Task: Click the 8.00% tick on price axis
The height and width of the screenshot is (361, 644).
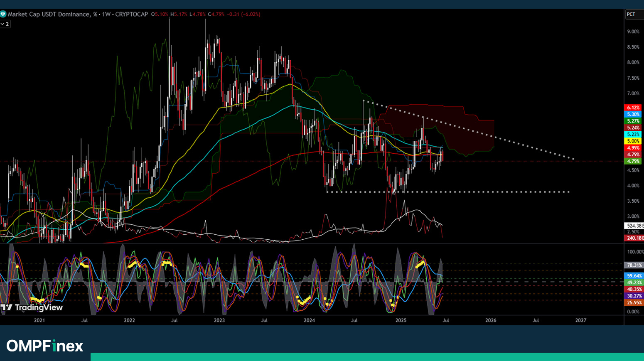Action: point(633,62)
